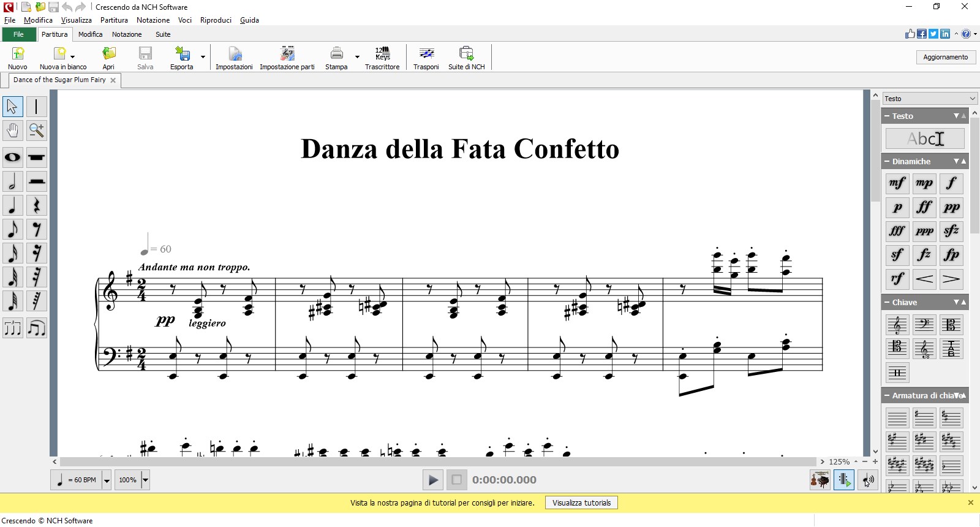980x527 pixels.
Task: Select the treble clef in Chiave panel
Action: (897, 324)
